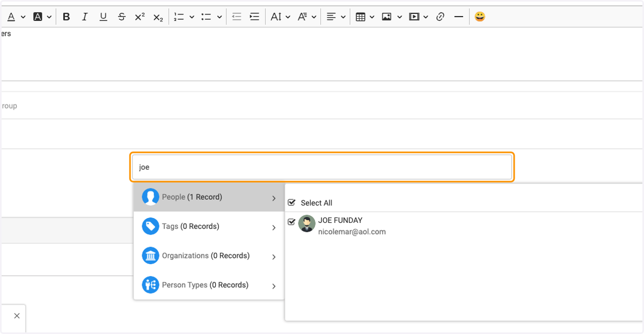Insert a table

(x=361, y=17)
